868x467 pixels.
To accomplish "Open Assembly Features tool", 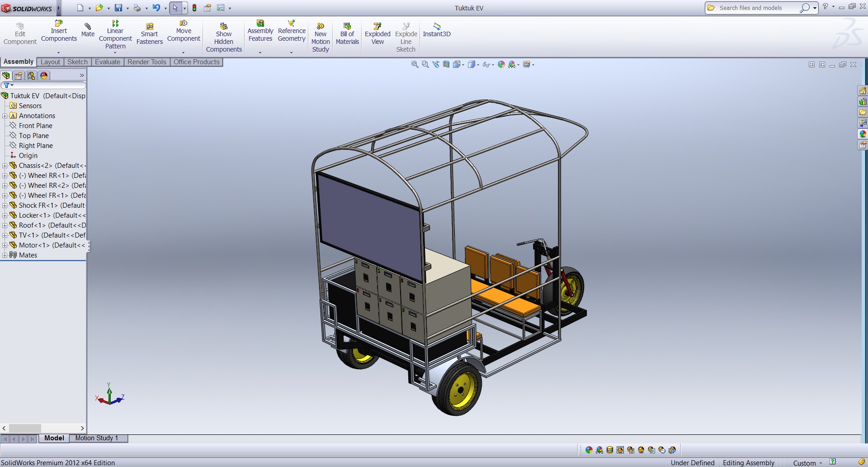I will point(260,31).
